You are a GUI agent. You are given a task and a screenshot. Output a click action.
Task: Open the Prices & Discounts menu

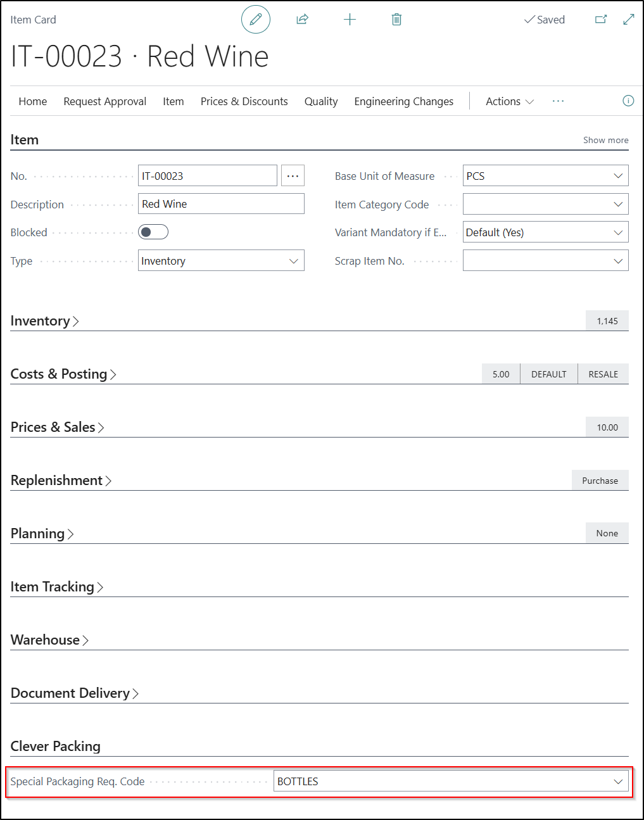(x=244, y=101)
